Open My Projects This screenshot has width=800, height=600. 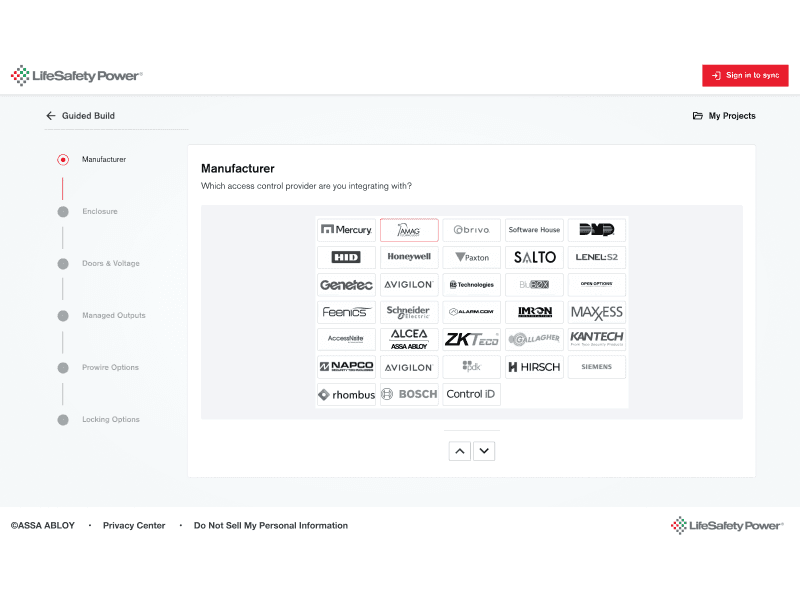point(724,116)
